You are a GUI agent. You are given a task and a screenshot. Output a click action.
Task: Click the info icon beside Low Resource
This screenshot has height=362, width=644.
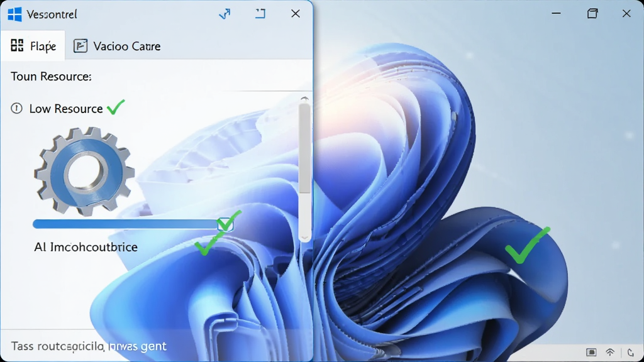(x=16, y=108)
